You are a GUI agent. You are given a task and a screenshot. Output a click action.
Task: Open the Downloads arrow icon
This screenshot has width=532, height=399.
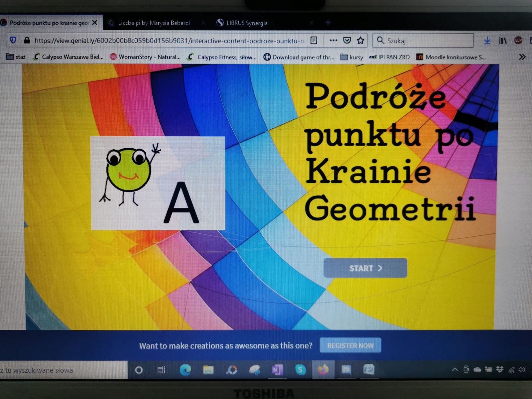point(487,41)
